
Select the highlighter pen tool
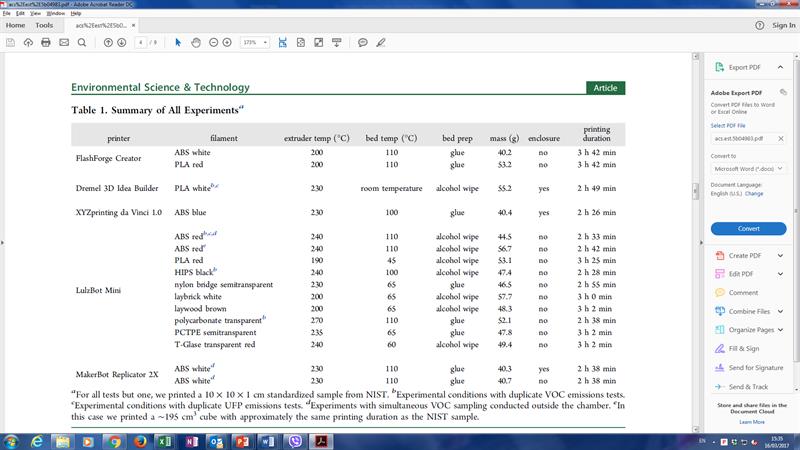[381, 43]
